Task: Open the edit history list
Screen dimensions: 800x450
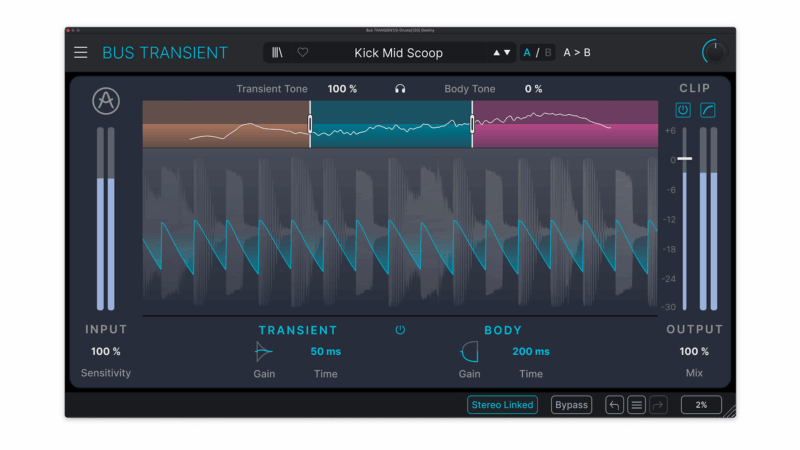Action: (x=637, y=405)
